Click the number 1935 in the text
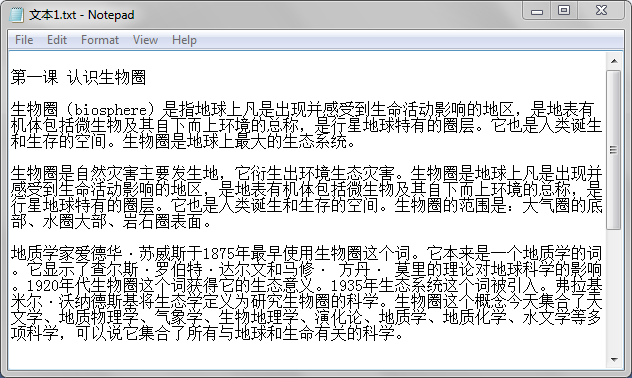The height and width of the screenshot is (378, 632). point(346,286)
